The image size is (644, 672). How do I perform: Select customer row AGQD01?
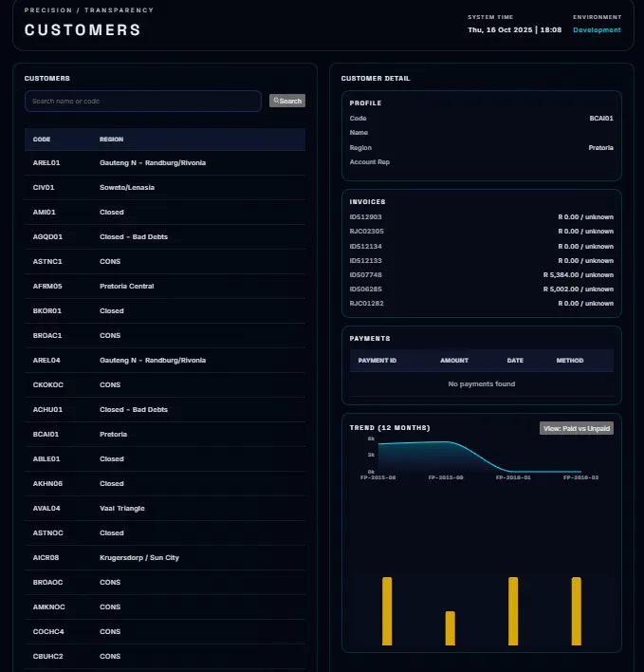(x=165, y=236)
